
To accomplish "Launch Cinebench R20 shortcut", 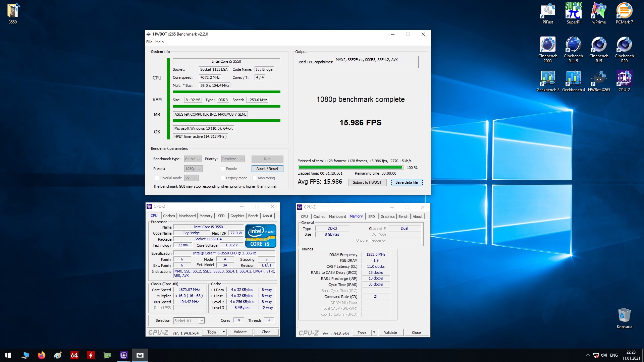I will [x=624, y=50].
